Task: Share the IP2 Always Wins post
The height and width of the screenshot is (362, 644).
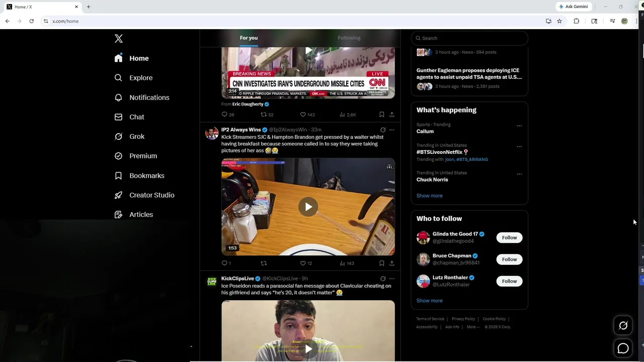Action: click(392, 263)
